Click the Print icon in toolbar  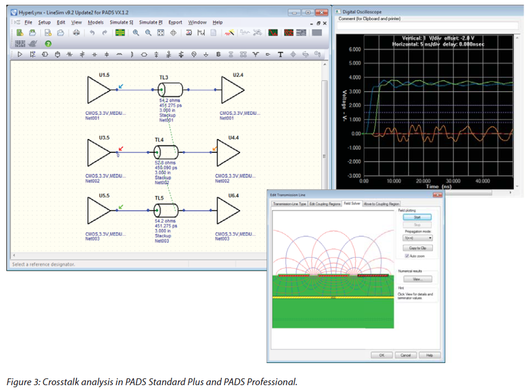pos(77,33)
